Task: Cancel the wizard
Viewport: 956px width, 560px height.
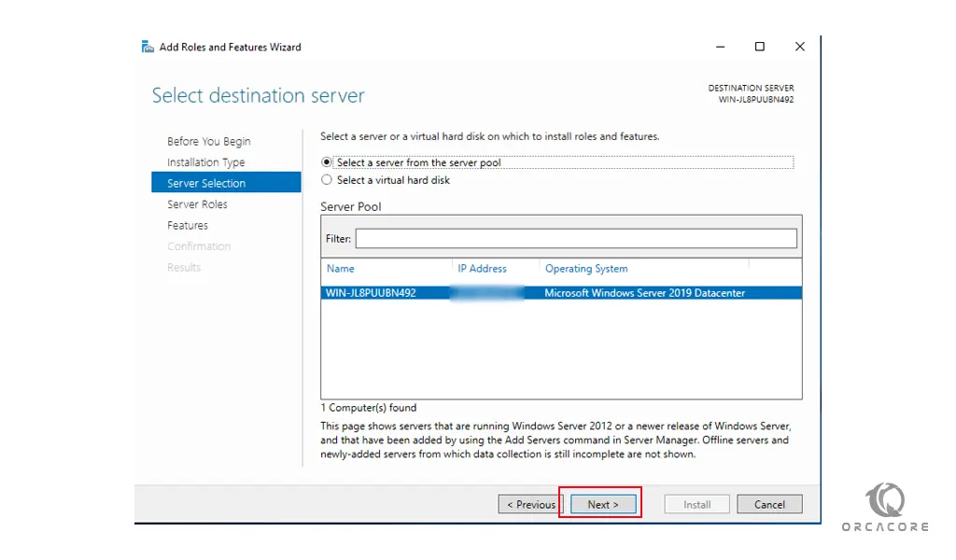Action: 769,505
